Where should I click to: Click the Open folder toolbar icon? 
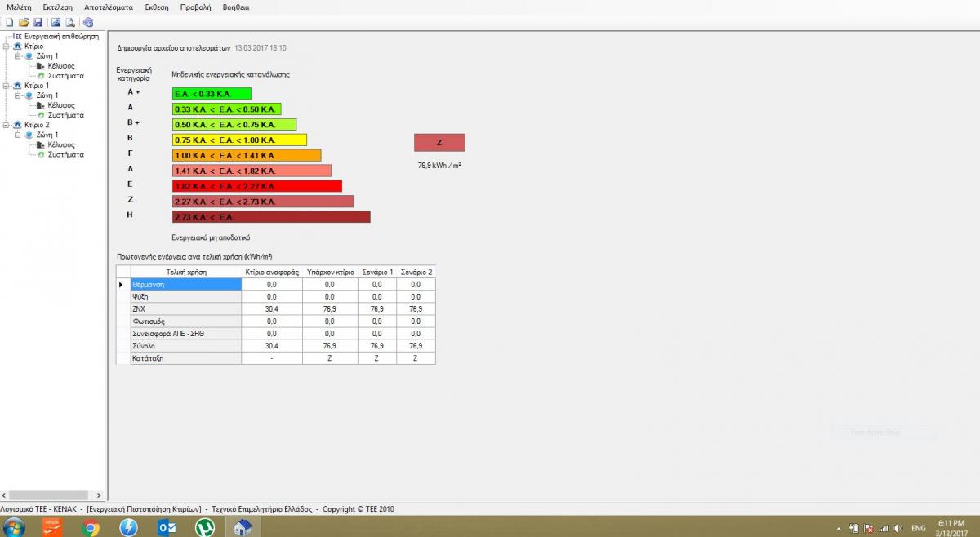(x=24, y=22)
